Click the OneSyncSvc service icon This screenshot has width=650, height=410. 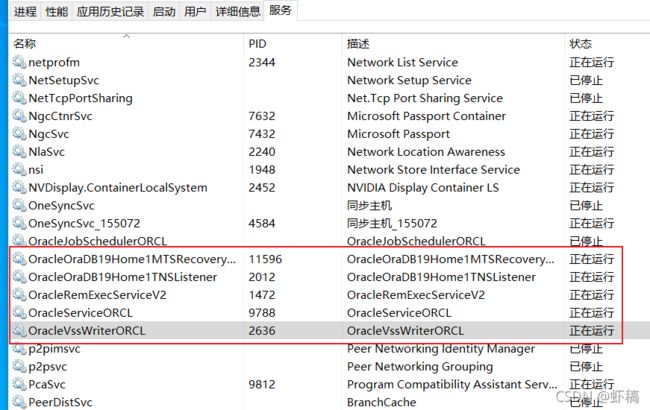(x=19, y=205)
